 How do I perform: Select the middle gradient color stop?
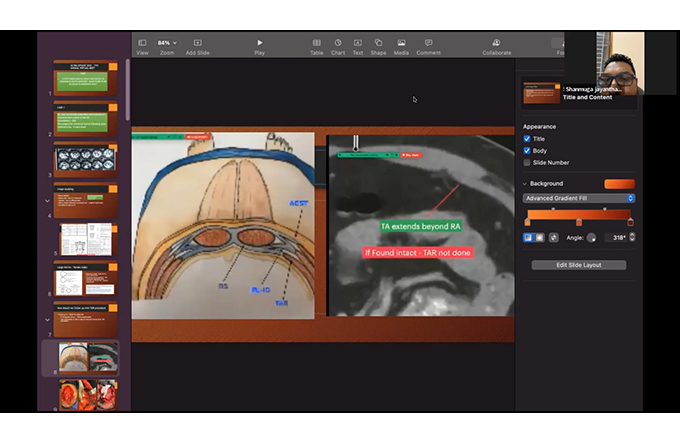tap(579, 223)
